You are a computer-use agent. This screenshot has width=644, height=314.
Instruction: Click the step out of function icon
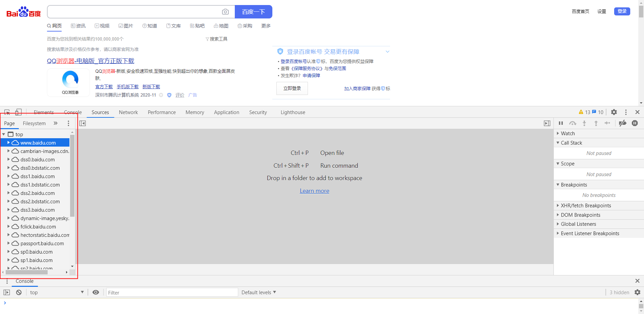(596, 123)
